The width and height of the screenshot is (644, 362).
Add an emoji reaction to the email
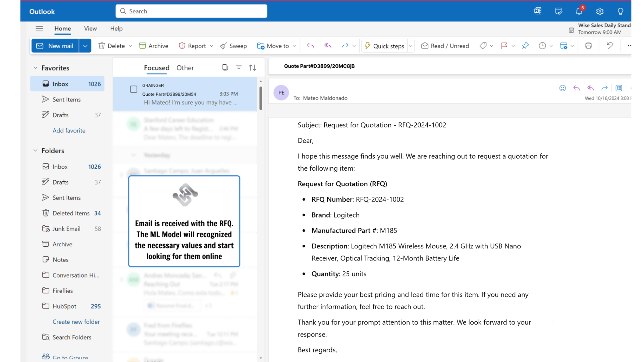click(562, 88)
